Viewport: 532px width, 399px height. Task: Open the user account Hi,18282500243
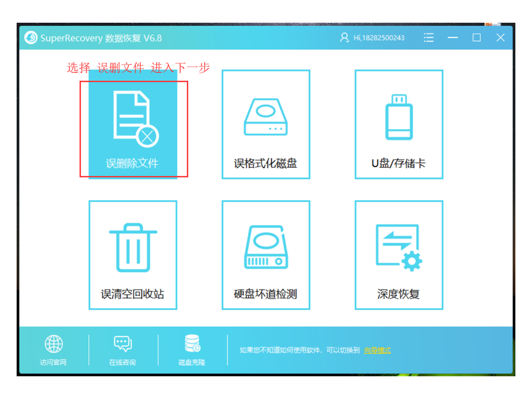[372, 38]
